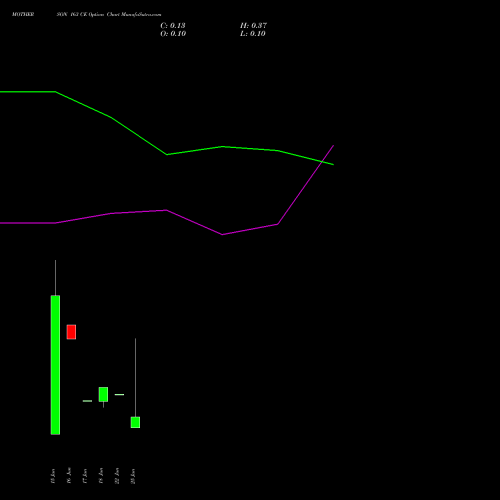This screenshot has height=500, width=500.
Task: Click the open value O: 0.10
Action: [x=173, y=34]
